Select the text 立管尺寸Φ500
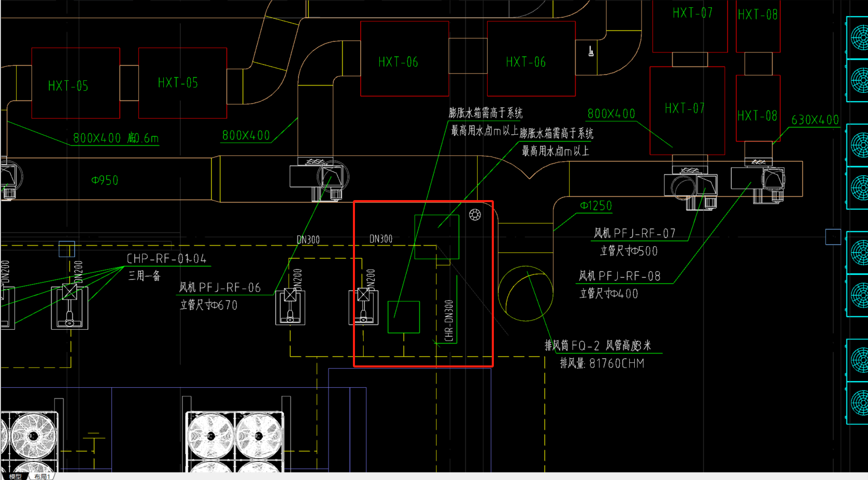Image resolution: width=868 pixels, height=480 pixels. [x=629, y=251]
